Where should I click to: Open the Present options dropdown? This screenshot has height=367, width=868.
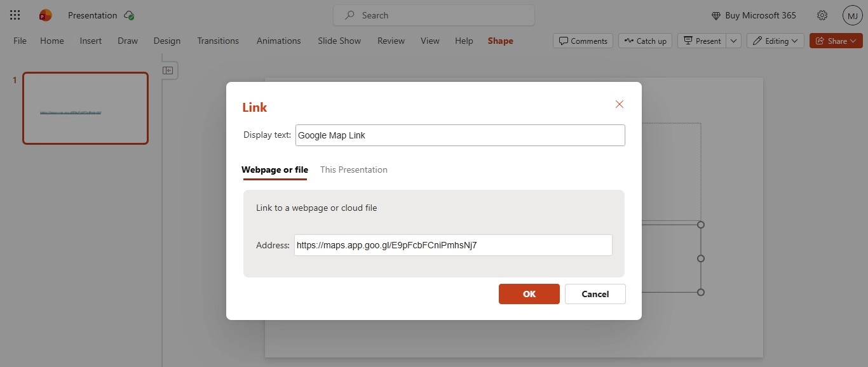(733, 41)
